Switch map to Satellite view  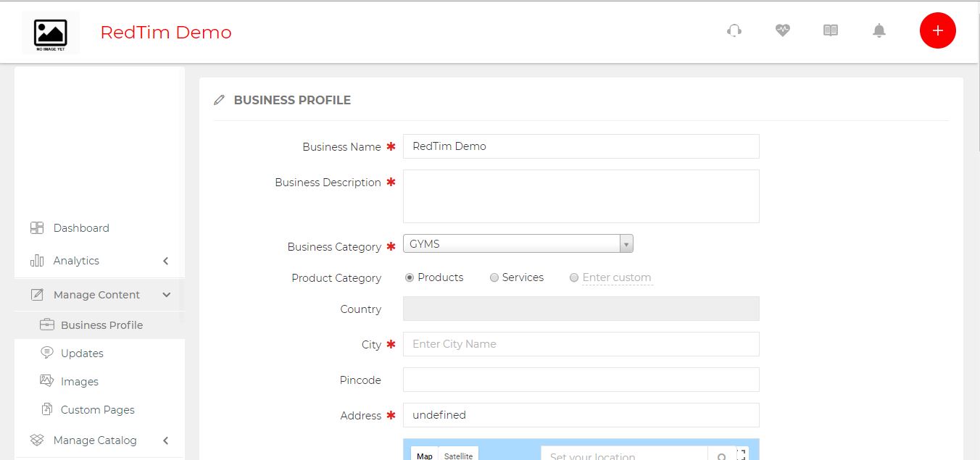click(458, 454)
